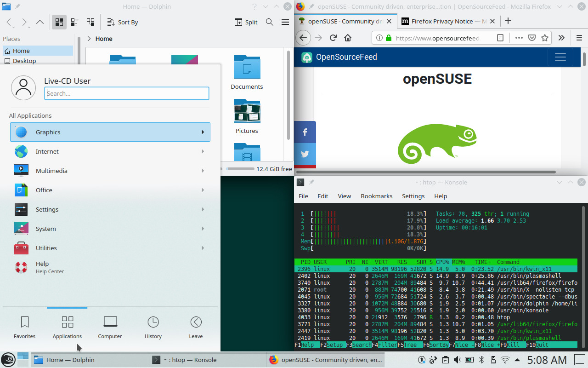Click Firefox forward button
Screen dimensions: 588x368
(x=318, y=38)
